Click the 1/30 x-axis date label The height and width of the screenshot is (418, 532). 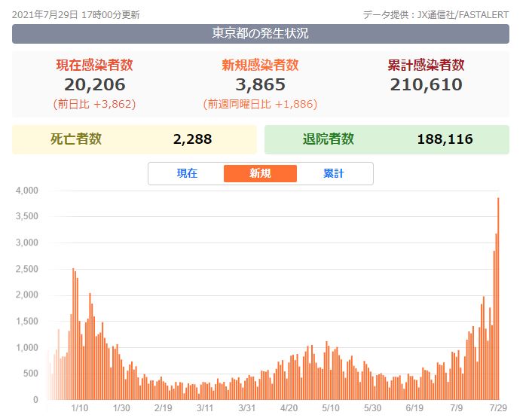[x=121, y=407]
